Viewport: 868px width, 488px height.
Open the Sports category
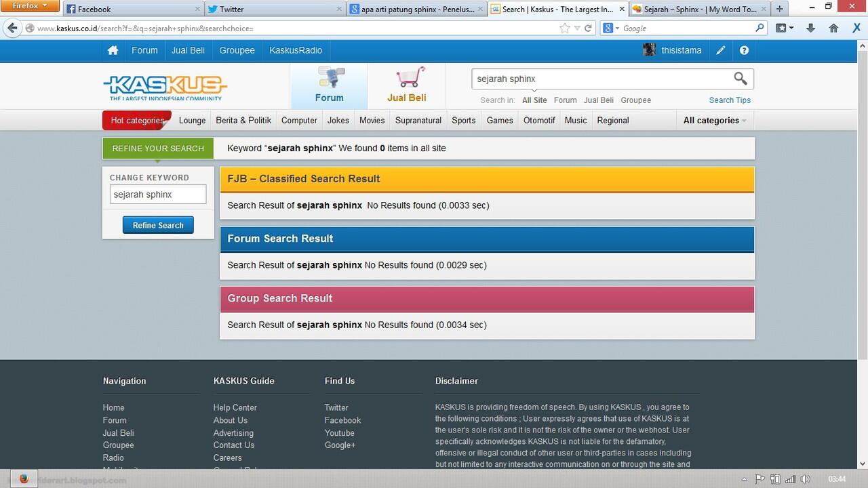464,121
